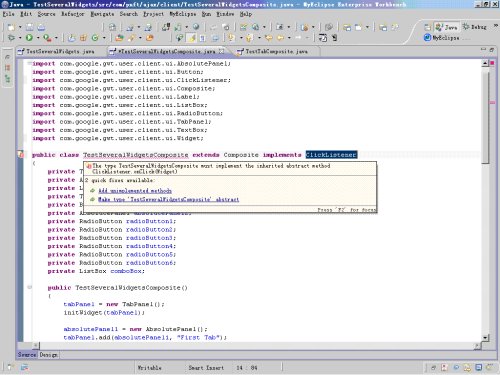Click the Print toolbar icon

click(x=41, y=27)
